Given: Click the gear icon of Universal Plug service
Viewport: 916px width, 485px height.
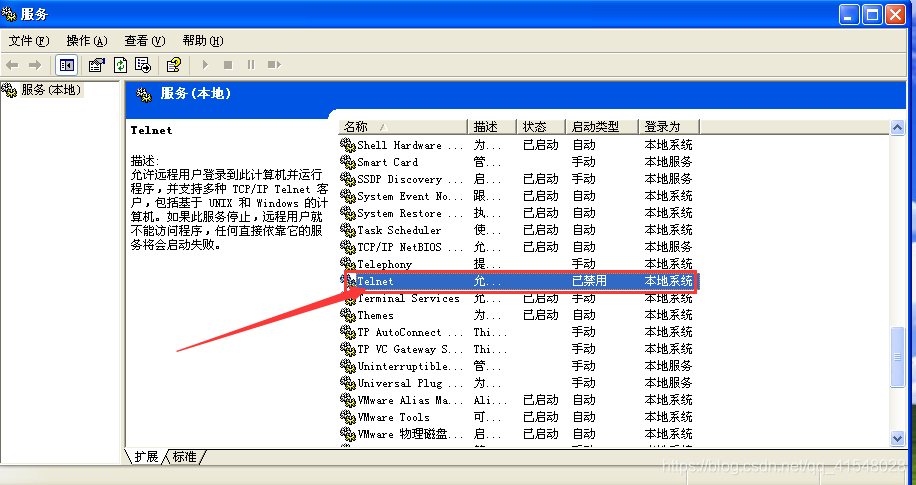Looking at the screenshot, I should 348,383.
